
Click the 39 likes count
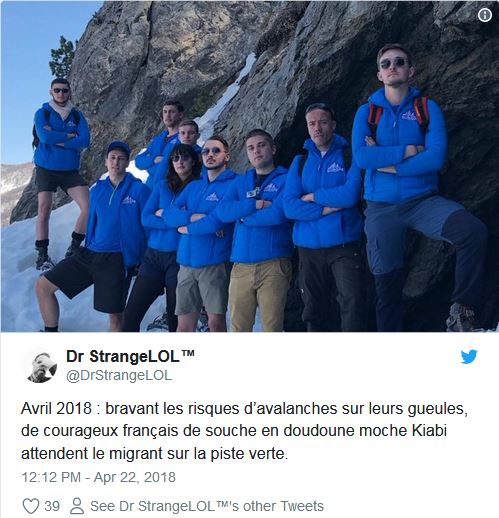click(x=52, y=506)
